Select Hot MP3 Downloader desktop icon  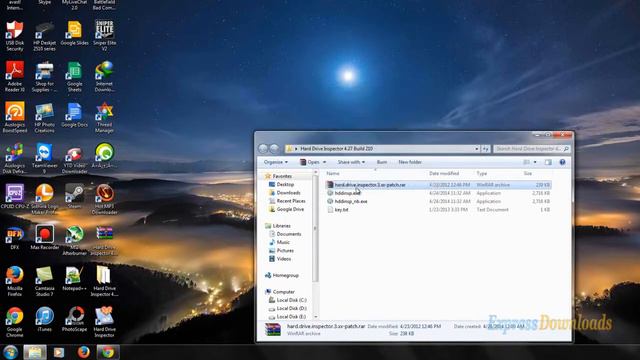[x=104, y=200]
